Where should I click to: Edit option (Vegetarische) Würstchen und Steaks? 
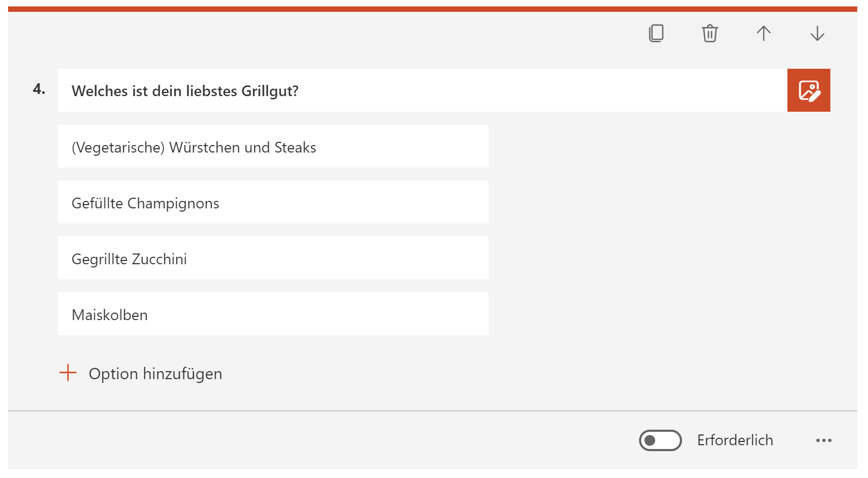click(x=273, y=146)
